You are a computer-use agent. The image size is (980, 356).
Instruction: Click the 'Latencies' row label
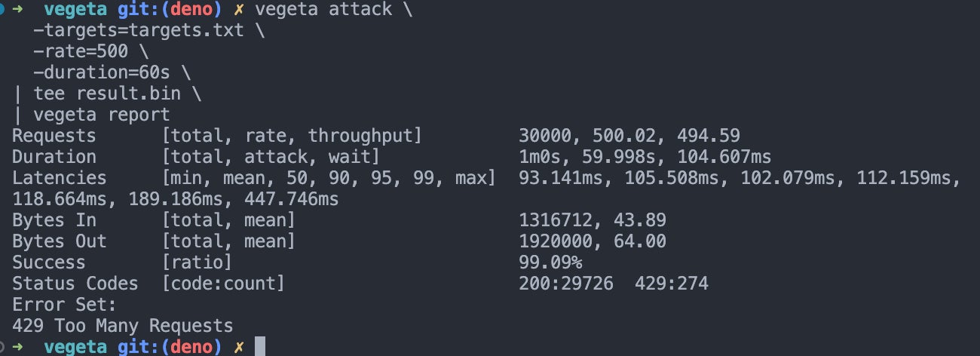click(x=60, y=178)
